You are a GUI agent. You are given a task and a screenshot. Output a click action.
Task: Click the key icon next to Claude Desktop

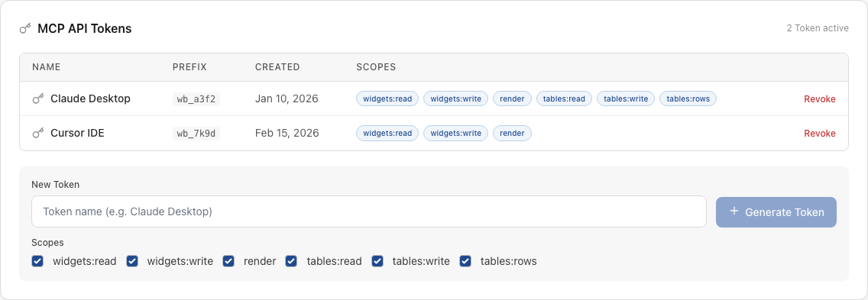37,99
